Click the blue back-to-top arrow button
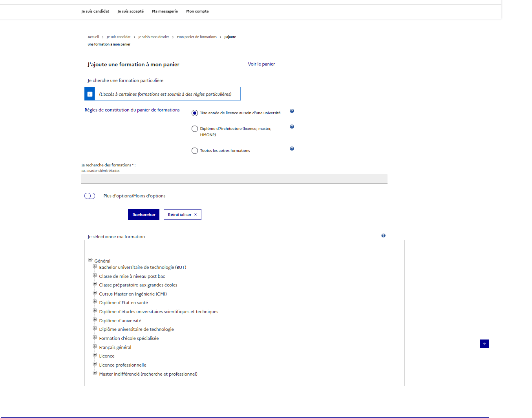This screenshot has width=532, height=418. [x=484, y=344]
